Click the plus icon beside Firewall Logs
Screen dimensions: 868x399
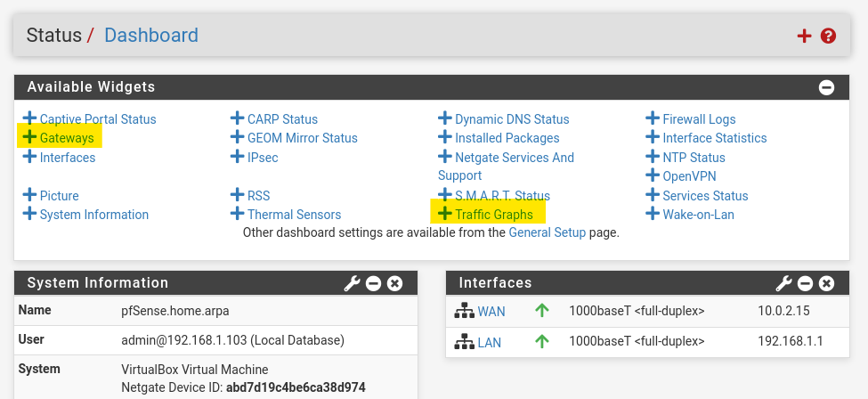pyautogui.click(x=653, y=118)
